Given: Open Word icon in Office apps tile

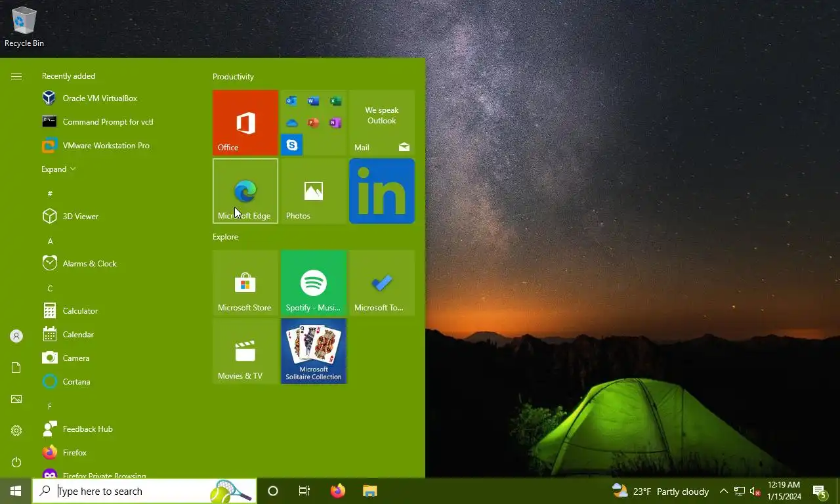Looking at the screenshot, I should (x=313, y=101).
